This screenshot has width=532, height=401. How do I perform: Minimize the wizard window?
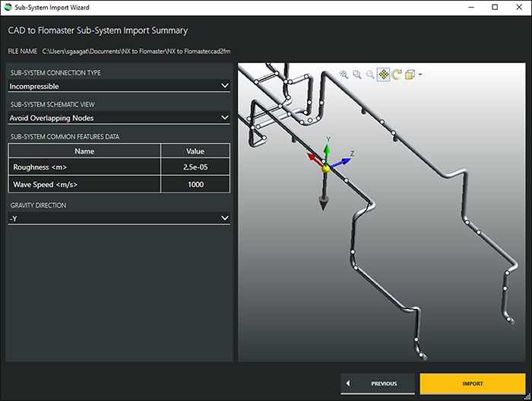pyautogui.click(x=471, y=7)
